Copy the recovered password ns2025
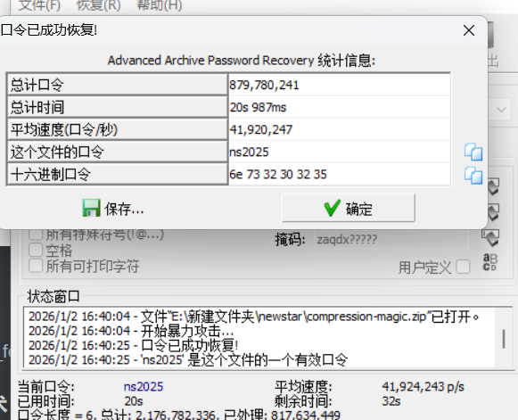Screen dimensions: 518x420 coord(473,152)
